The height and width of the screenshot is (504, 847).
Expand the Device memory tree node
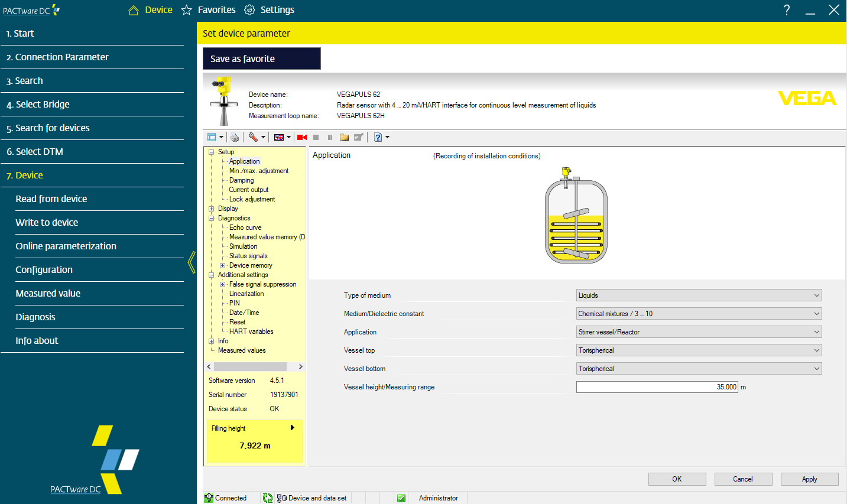[223, 265]
